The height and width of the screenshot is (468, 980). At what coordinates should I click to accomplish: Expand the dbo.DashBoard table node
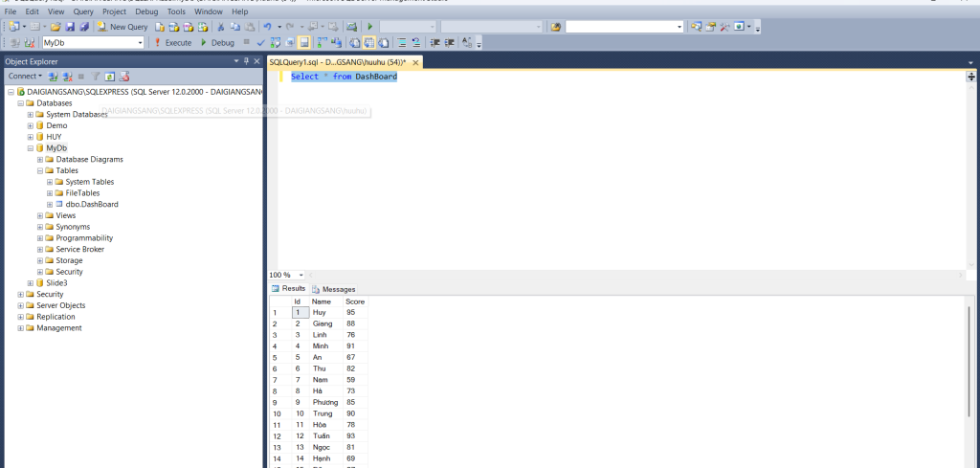50,205
